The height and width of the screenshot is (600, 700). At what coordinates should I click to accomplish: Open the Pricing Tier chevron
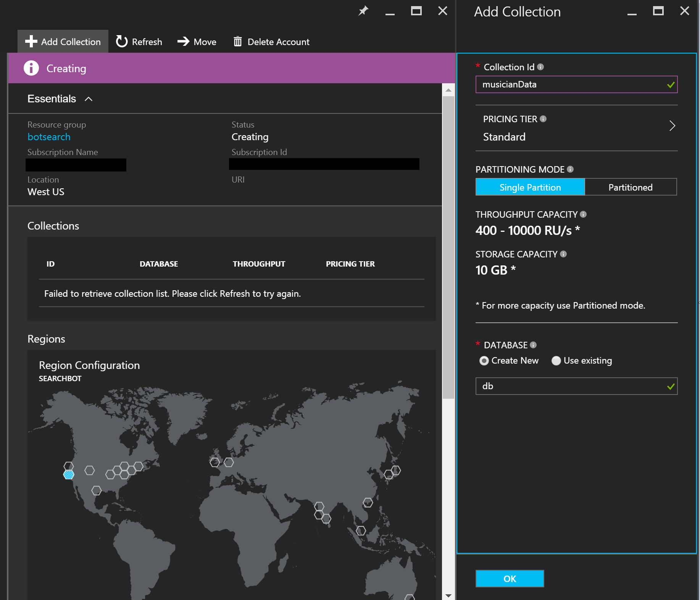672,126
